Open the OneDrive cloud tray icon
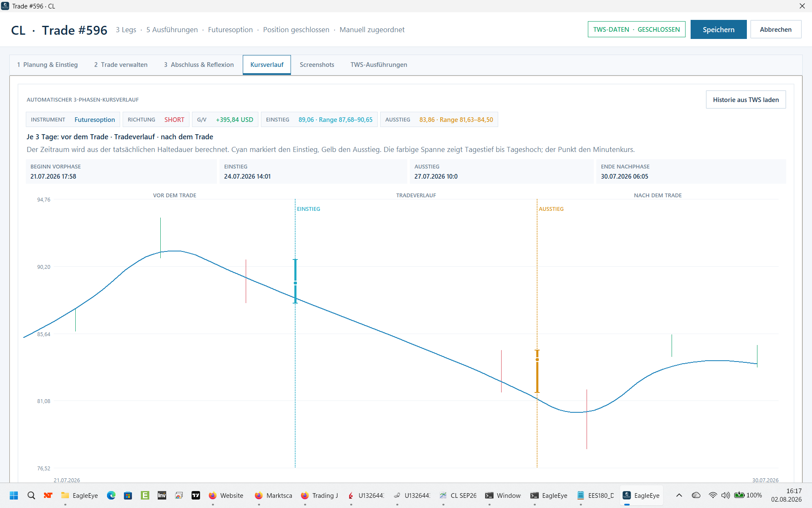 click(696, 495)
